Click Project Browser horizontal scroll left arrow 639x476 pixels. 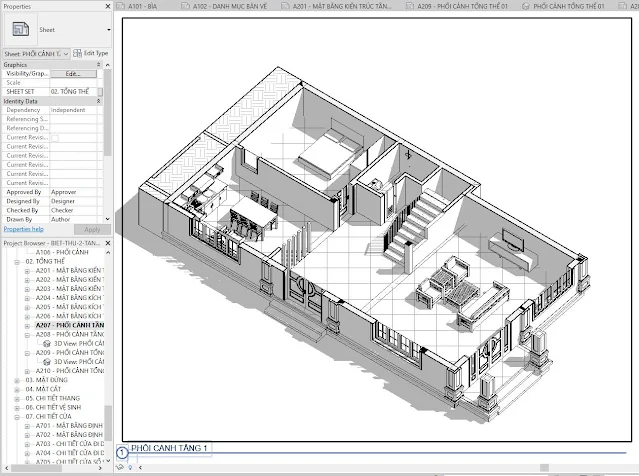[7, 468]
